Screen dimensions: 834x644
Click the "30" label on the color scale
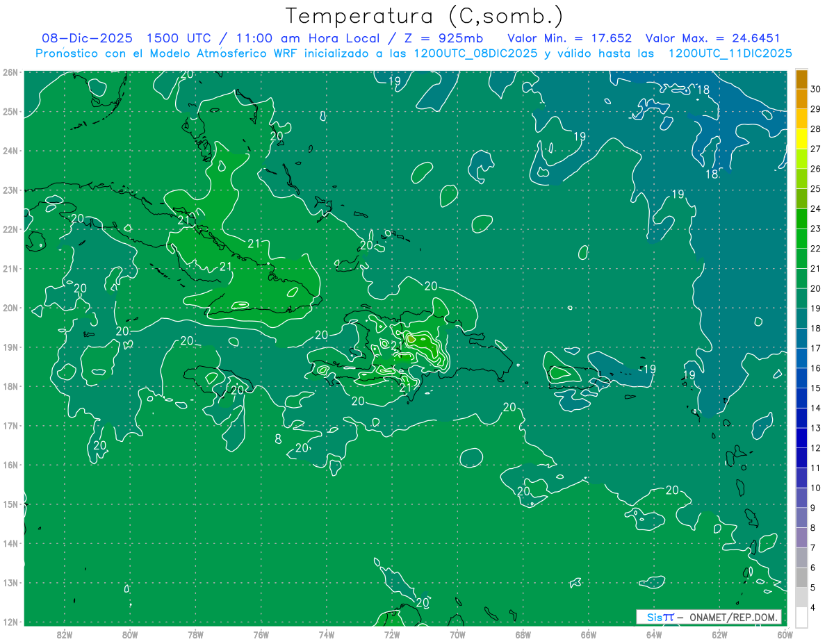tap(815, 89)
